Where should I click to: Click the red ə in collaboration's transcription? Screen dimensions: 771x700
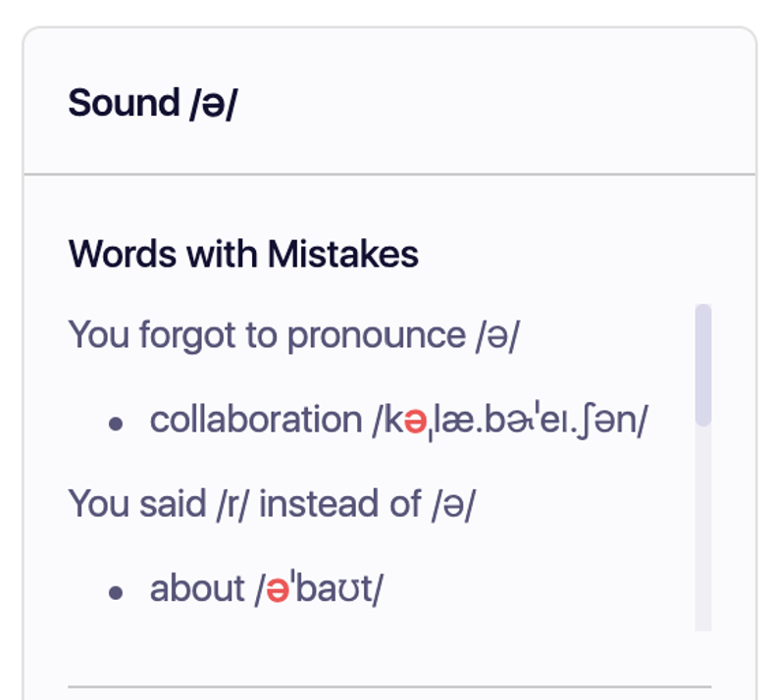click(x=416, y=422)
